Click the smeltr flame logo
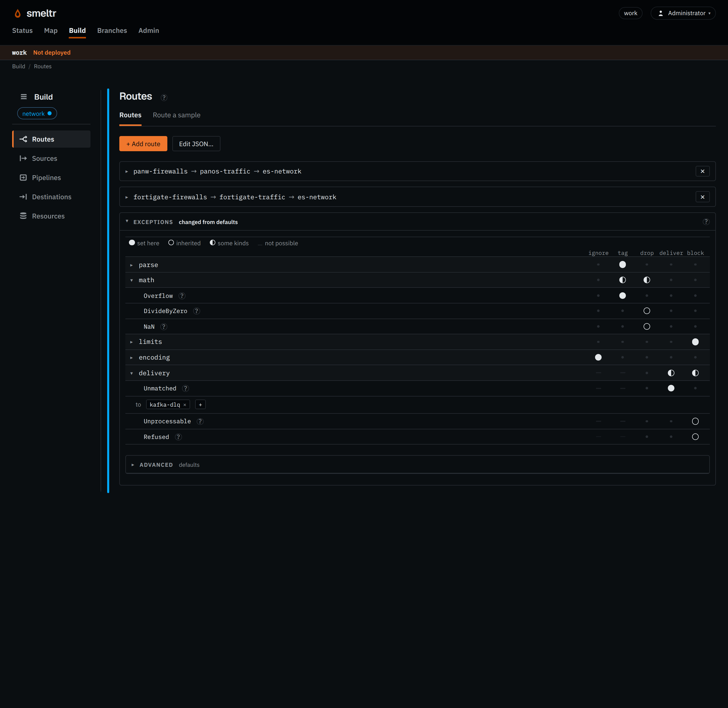Screen dimensions: 728x708 coord(17,13)
